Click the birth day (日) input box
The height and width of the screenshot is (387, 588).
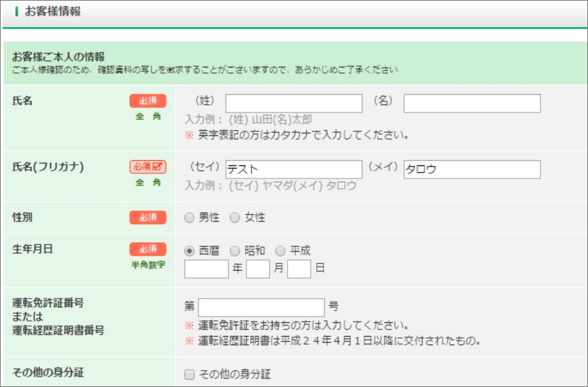click(299, 269)
